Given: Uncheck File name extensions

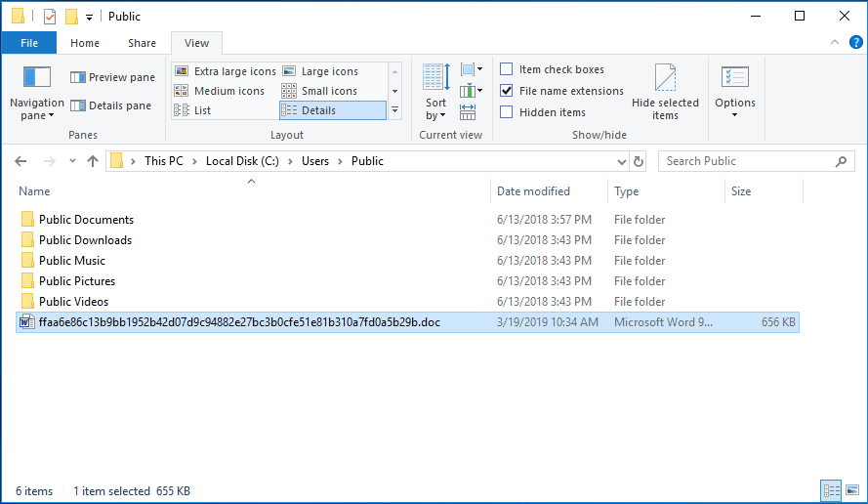Looking at the screenshot, I should click(506, 90).
